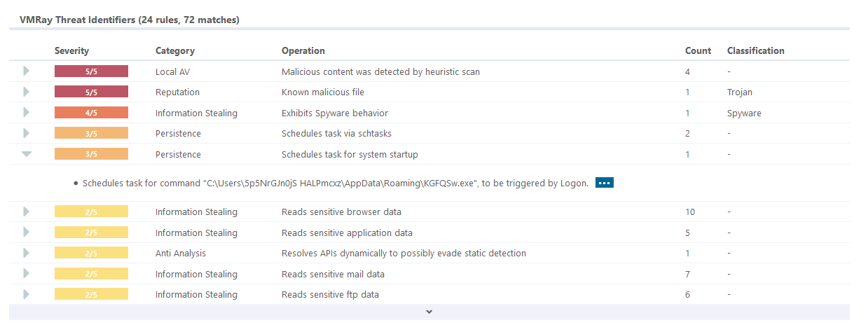Click the Operation column header

pos(303,50)
